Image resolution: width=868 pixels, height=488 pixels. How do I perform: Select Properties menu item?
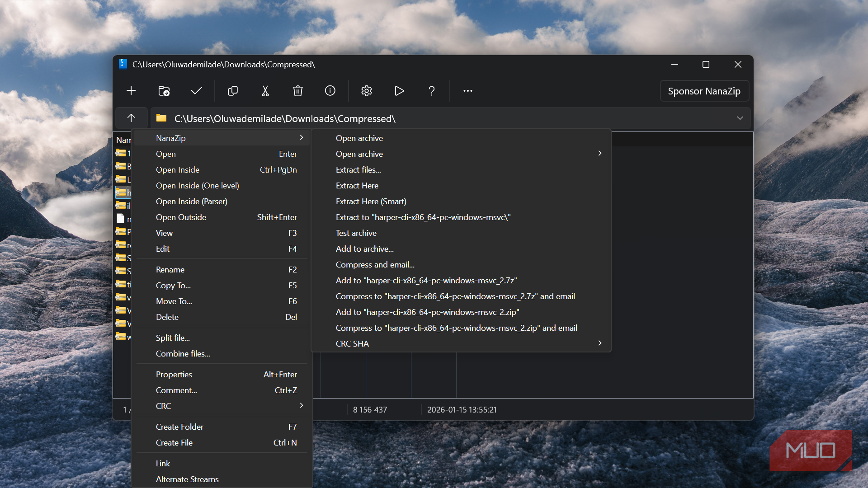point(222,375)
